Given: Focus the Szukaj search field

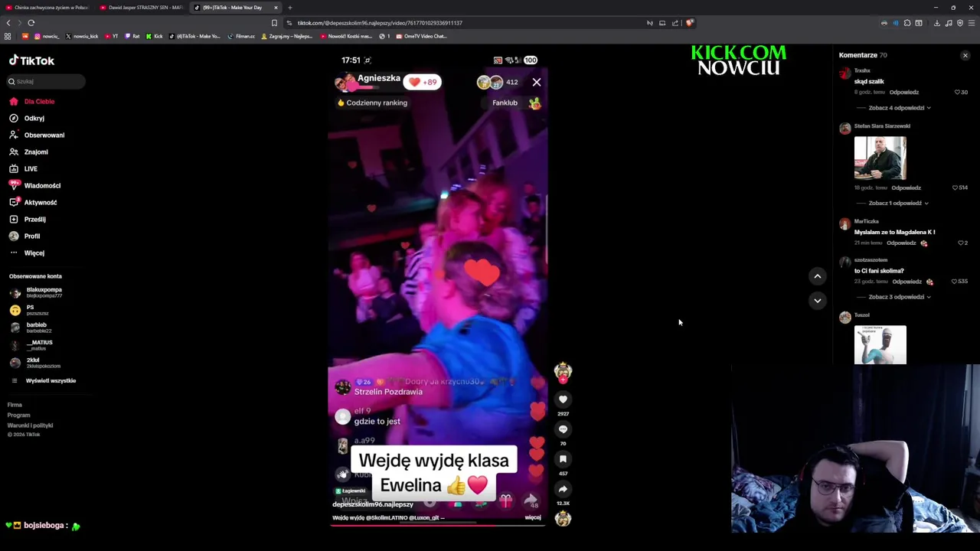Looking at the screenshot, I should click(46, 81).
